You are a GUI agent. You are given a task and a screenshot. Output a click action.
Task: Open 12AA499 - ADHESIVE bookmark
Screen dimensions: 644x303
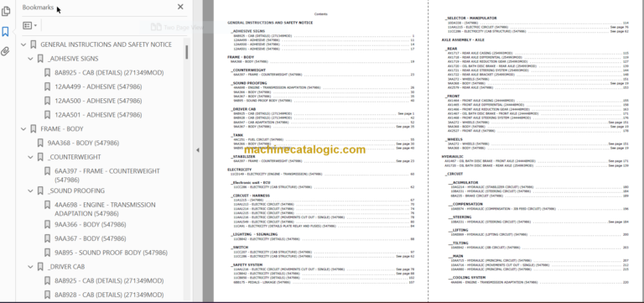pyautogui.click(x=98, y=86)
